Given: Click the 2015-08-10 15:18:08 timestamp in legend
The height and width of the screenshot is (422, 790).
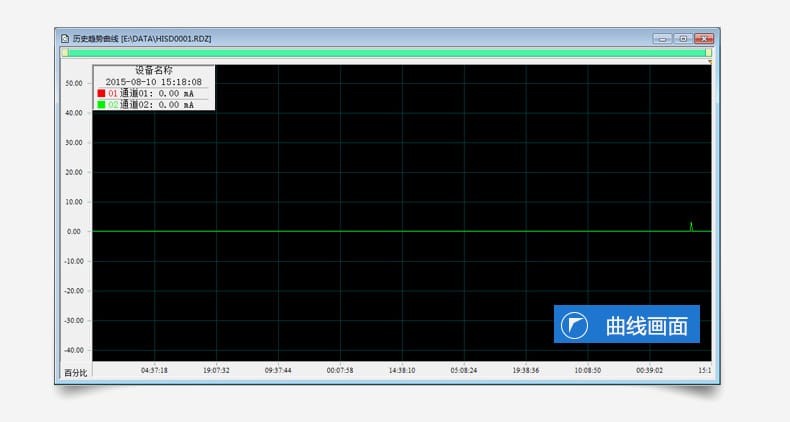Looking at the screenshot, I should pos(154,82).
